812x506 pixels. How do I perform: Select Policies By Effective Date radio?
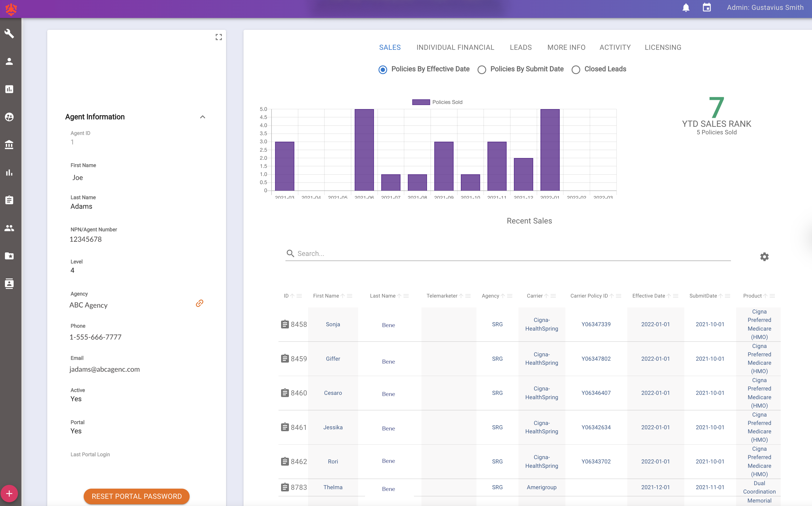pyautogui.click(x=383, y=69)
